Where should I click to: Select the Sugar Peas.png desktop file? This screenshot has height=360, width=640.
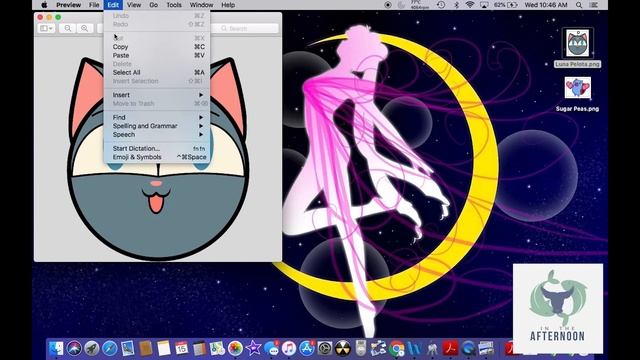(577, 94)
